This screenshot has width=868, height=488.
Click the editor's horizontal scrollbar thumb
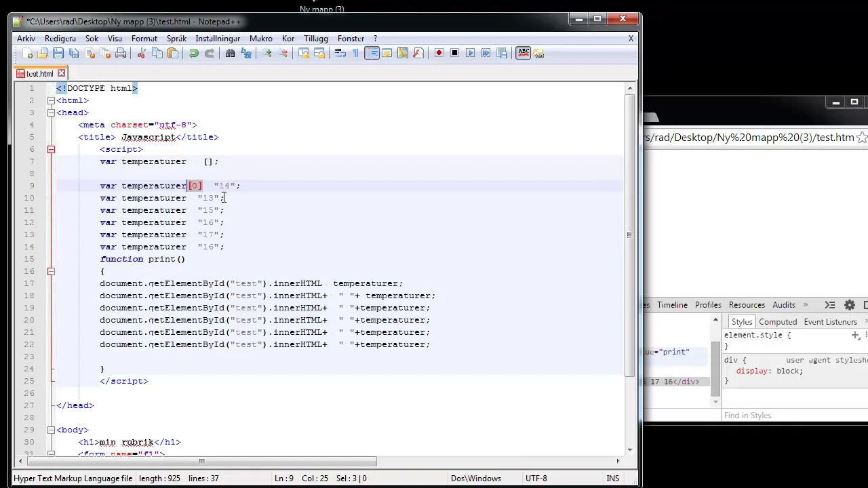[x=201, y=462]
